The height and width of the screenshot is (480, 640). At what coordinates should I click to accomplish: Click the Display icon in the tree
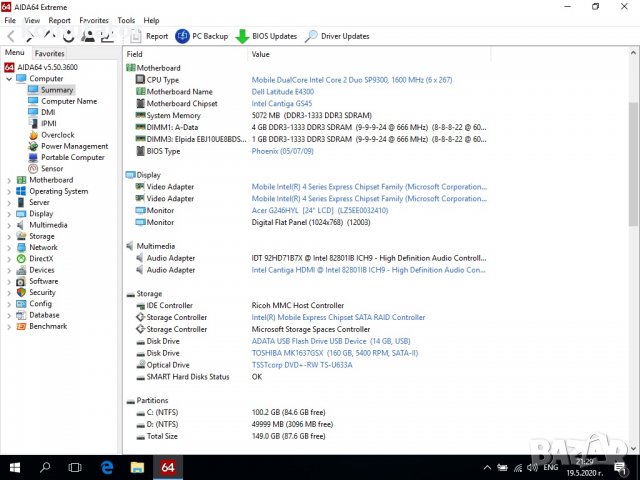pyautogui.click(x=21, y=213)
